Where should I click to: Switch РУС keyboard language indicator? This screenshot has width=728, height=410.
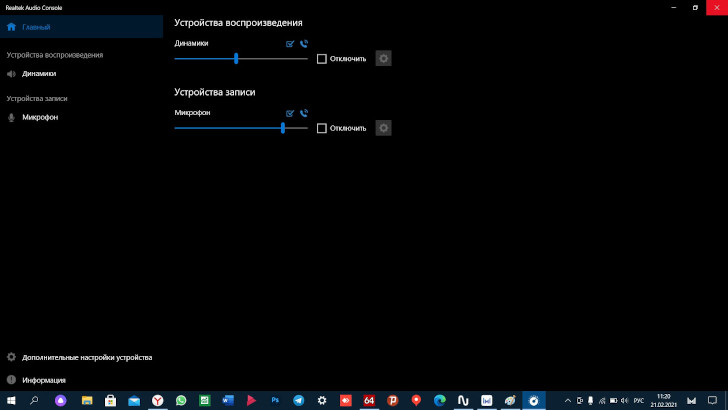click(x=637, y=400)
